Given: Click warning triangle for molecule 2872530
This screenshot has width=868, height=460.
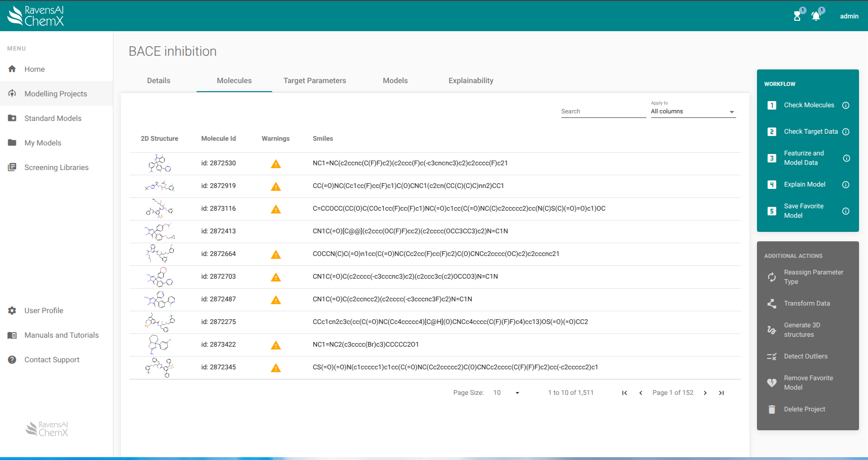Looking at the screenshot, I should [276, 164].
